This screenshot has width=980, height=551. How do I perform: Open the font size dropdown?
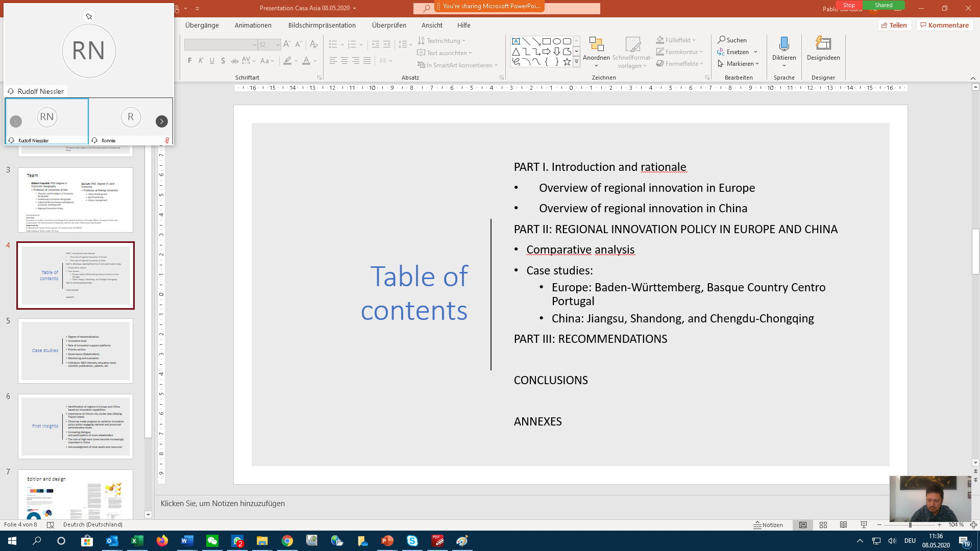(x=278, y=45)
